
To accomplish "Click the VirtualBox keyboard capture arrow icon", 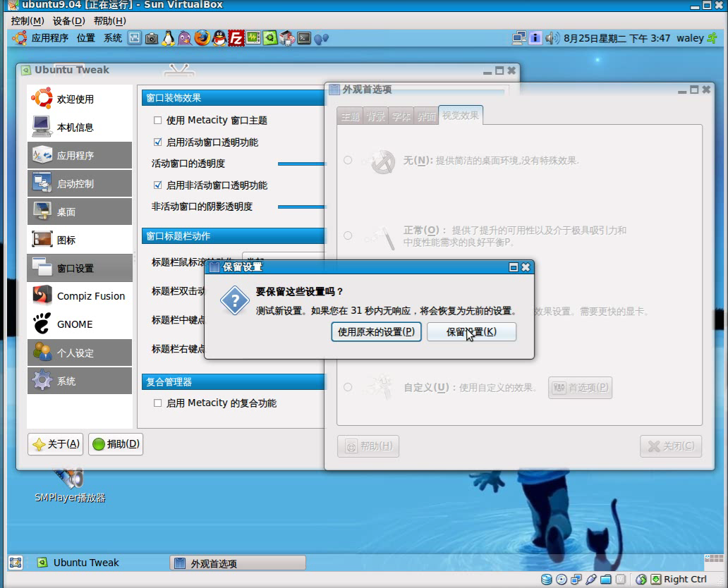I will coord(656,579).
